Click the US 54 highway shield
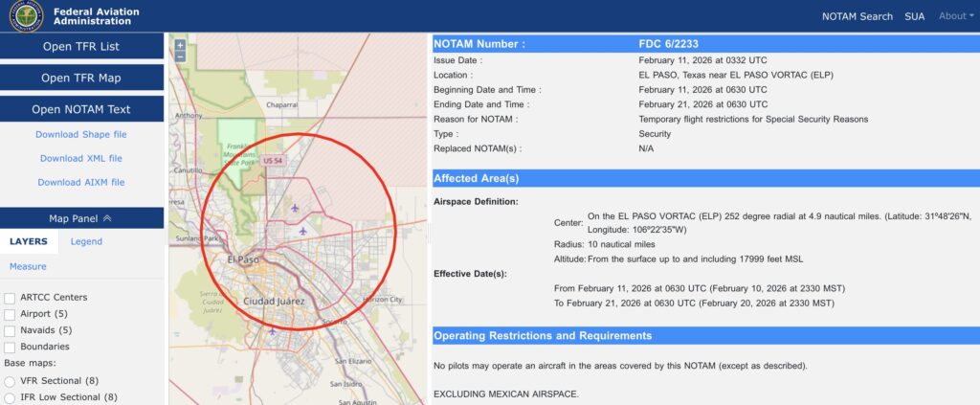This screenshot has height=405, width=980. click(274, 160)
